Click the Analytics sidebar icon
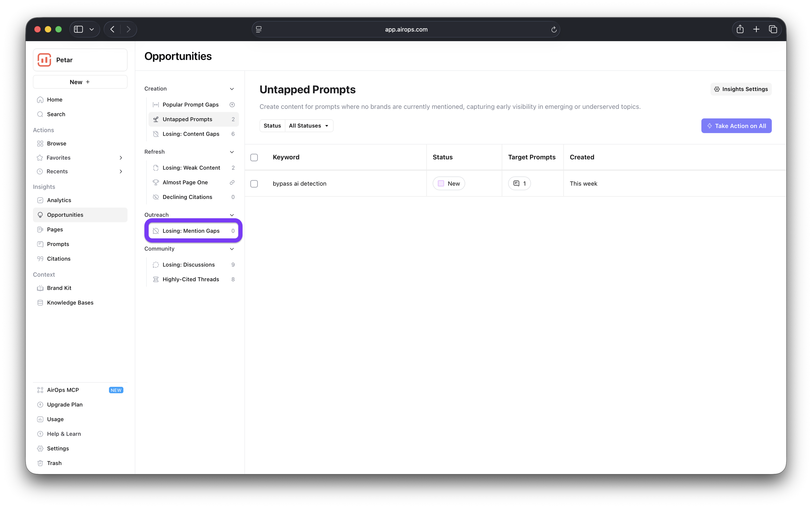Screen dimensions: 812x508 [x=40, y=200]
